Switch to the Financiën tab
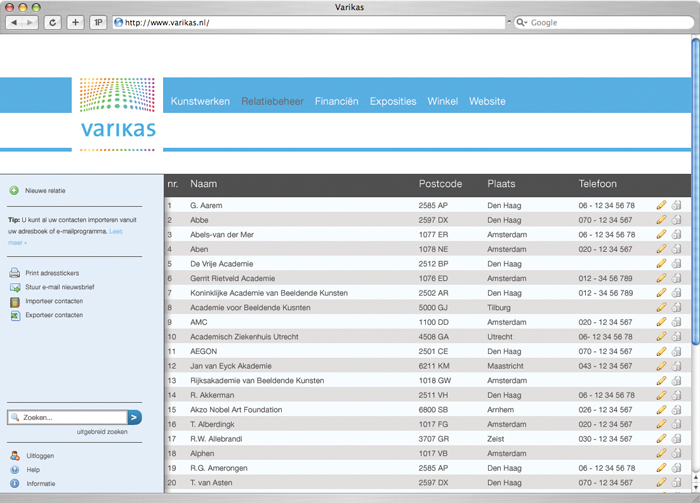 coord(336,101)
